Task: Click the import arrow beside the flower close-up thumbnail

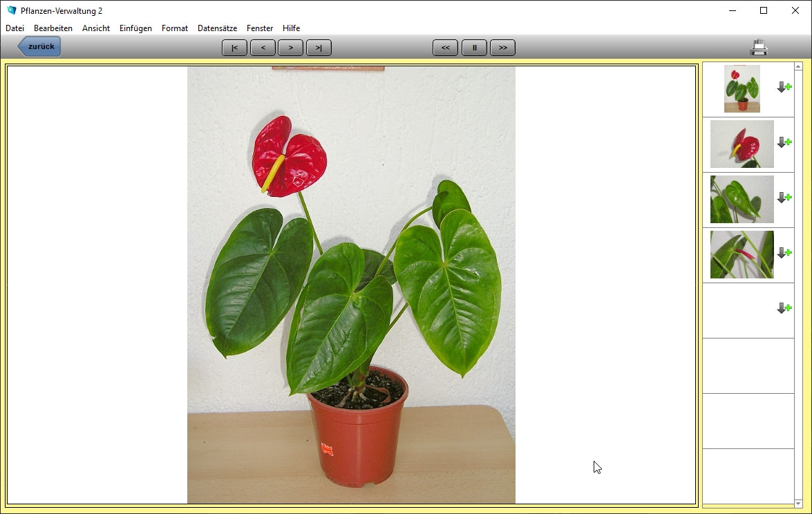Action: tap(784, 142)
